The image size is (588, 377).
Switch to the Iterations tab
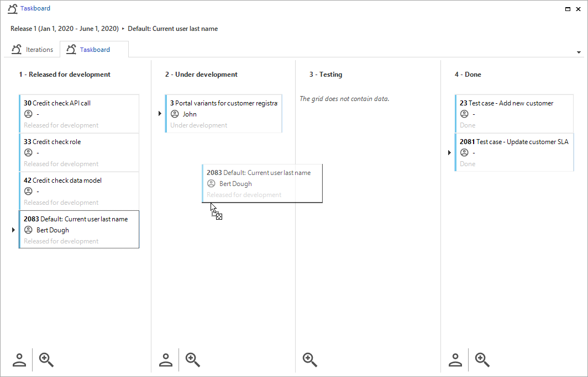32,50
